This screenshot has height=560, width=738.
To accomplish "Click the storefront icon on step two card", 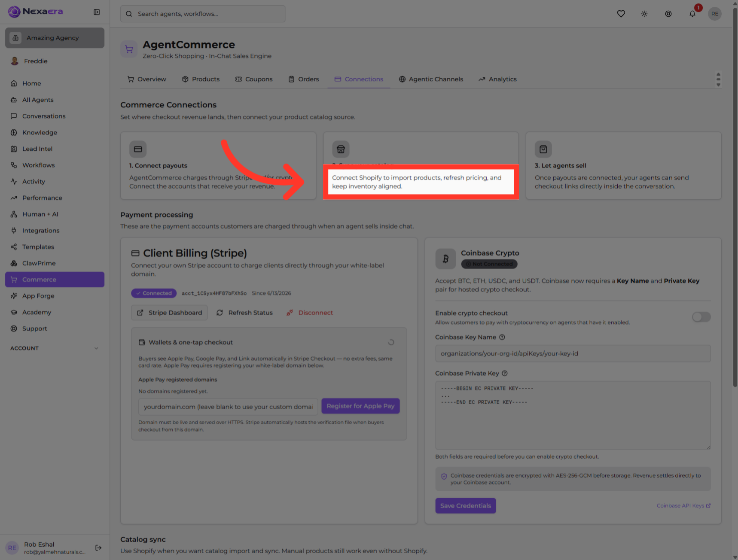I will (x=341, y=149).
